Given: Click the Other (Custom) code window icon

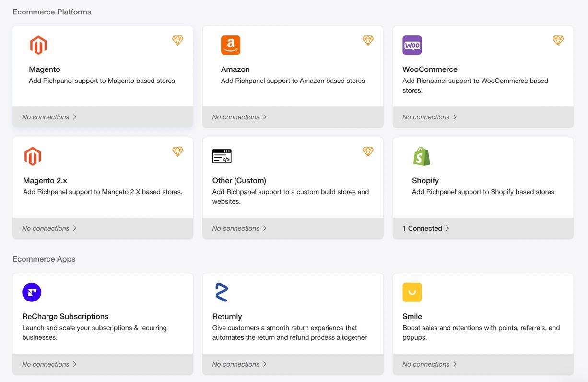Looking at the screenshot, I should tap(222, 156).
